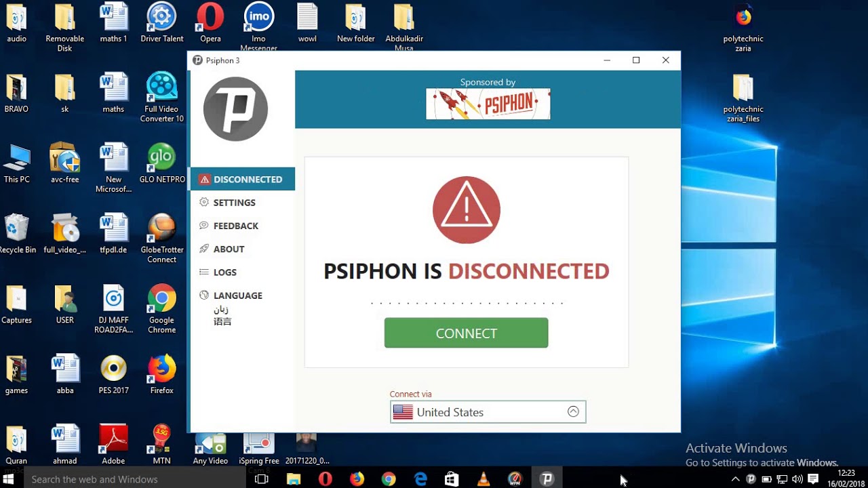The height and width of the screenshot is (488, 868).
Task: Select the Firefox desktop shortcut
Action: (162, 374)
